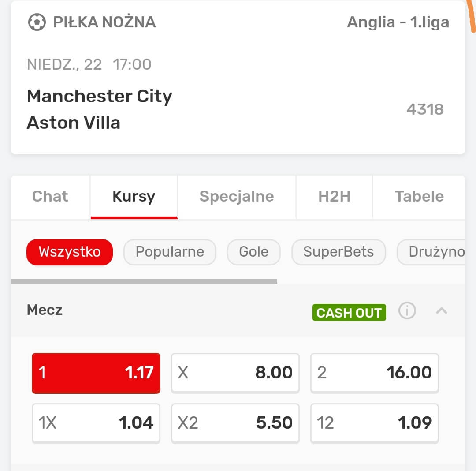Select the partially visible Drużynowe filter chip
The image size is (476, 471).
434,252
